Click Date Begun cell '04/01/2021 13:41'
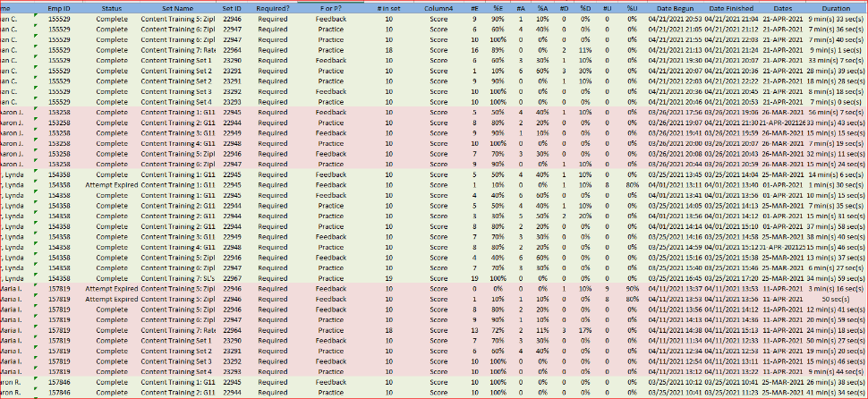This screenshot has height=399, width=868. [674, 195]
